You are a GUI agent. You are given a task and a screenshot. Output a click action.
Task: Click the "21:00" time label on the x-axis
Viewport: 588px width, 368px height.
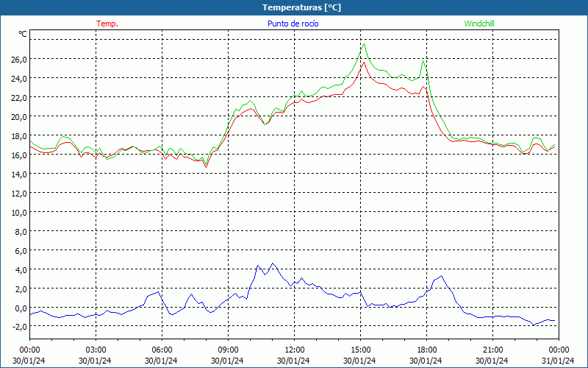click(492, 350)
